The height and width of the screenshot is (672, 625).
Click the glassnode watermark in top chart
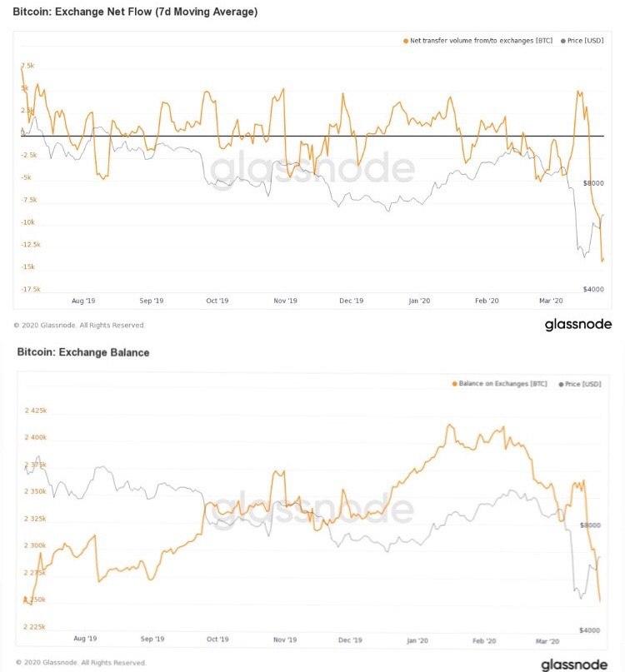coord(312,167)
